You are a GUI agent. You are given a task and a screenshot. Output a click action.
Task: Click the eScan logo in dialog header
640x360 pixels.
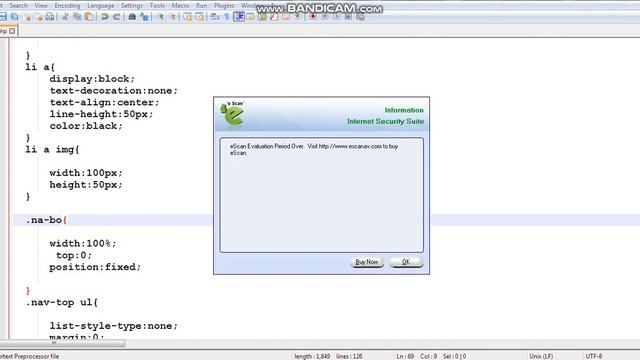click(x=233, y=114)
